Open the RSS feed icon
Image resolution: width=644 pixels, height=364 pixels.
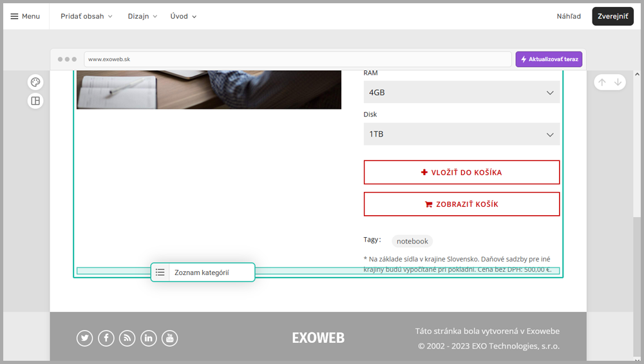coord(128,338)
